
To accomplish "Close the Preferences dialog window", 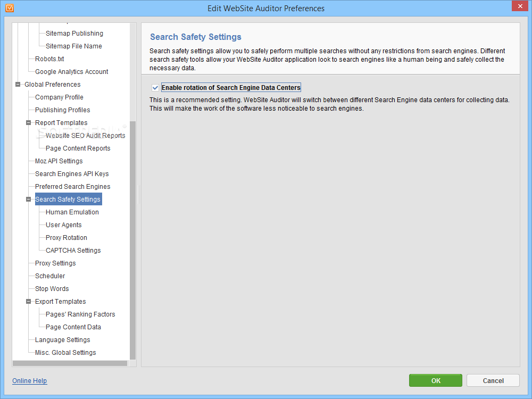I will 520,6.
